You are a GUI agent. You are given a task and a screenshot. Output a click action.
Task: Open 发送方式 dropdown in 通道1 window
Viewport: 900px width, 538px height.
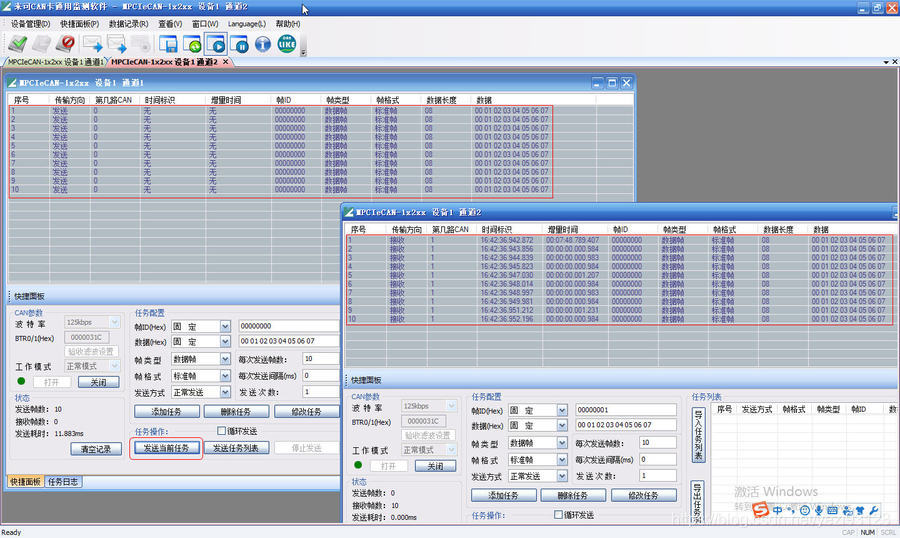[225, 392]
